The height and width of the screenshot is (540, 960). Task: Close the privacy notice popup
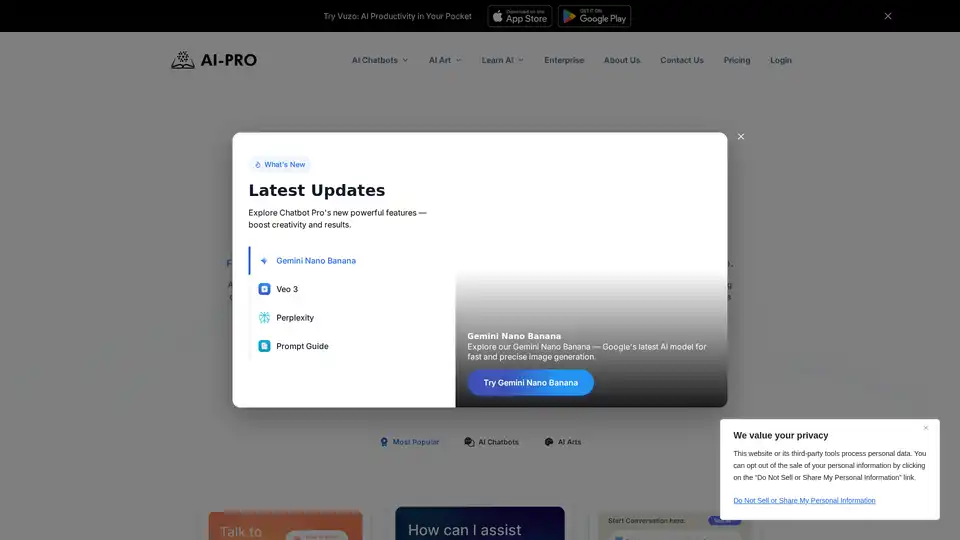925,428
